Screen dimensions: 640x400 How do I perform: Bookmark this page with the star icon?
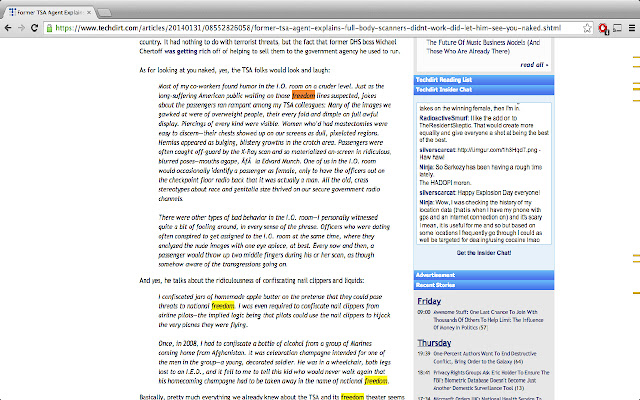pyautogui.click(x=587, y=28)
